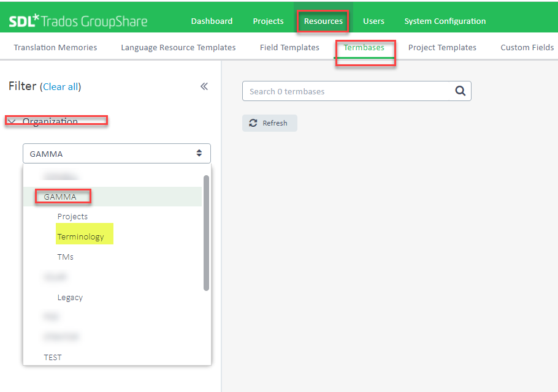Click the Clear all filter link
Image resolution: width=558 pixels, height=392 pixels.
(61, 87)
